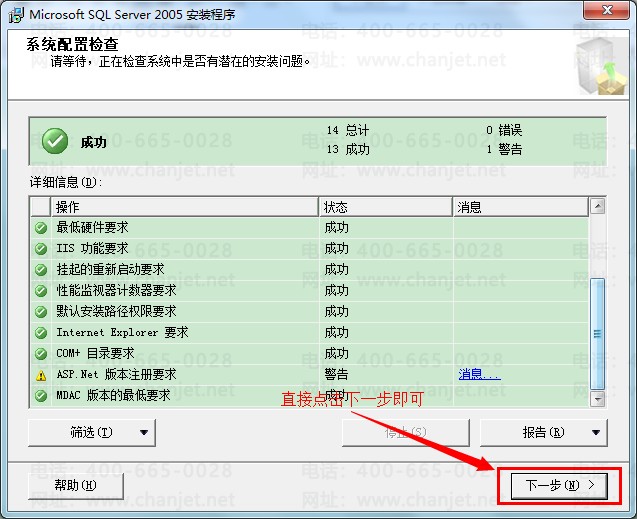Click the 14 总计 summary text

(348, 130)
